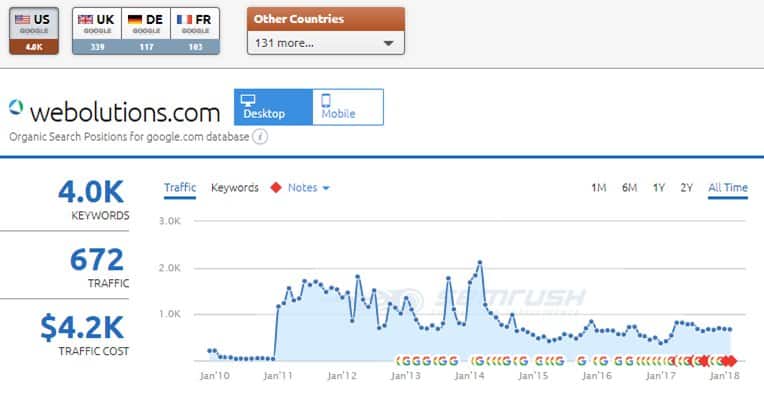Set chart range to 2Y
This screenshot has height=408, width=764.
point(687,188)
